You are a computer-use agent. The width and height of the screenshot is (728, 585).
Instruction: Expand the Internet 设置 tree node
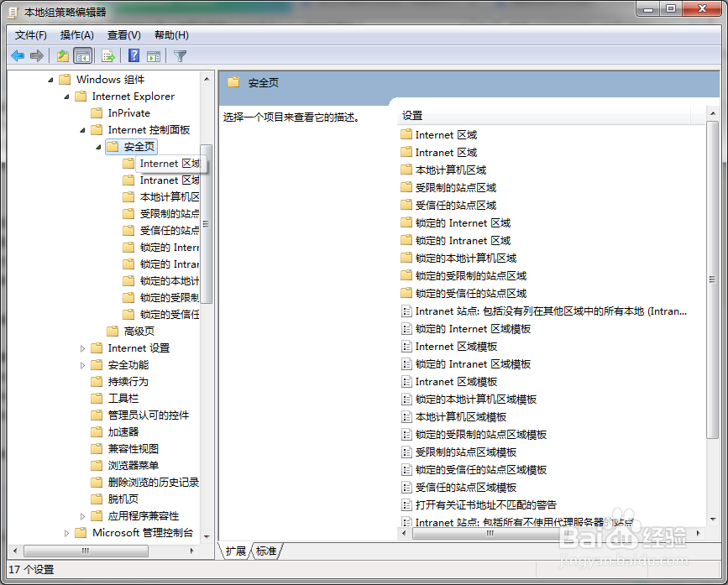(x=82, y=348)
